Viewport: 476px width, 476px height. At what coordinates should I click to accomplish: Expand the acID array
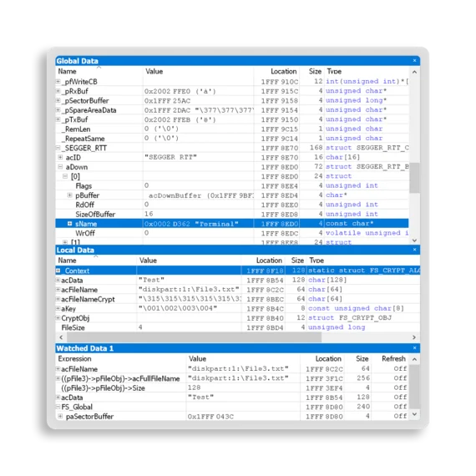pos(60,157)
